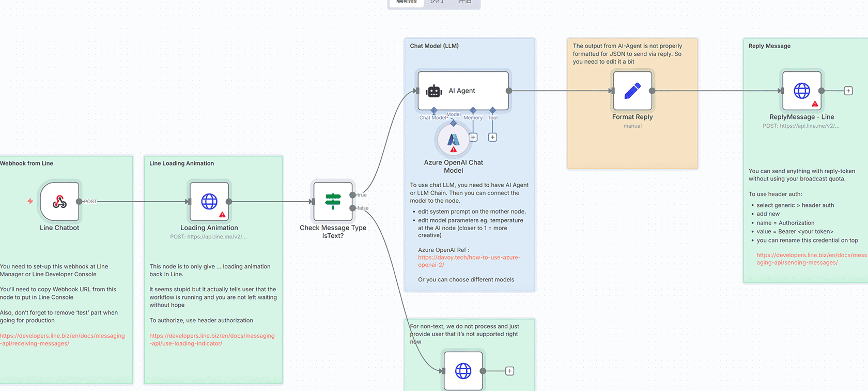The width and height of the screenshot is (868, 391).
Task: Open the Check Message Type IsText? node
Action: click(x=333, y=201)
